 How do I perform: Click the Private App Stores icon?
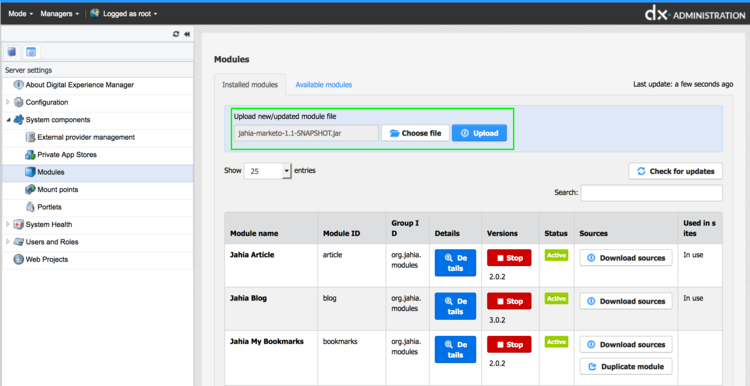pyautogui.click(x=30, y=154)
